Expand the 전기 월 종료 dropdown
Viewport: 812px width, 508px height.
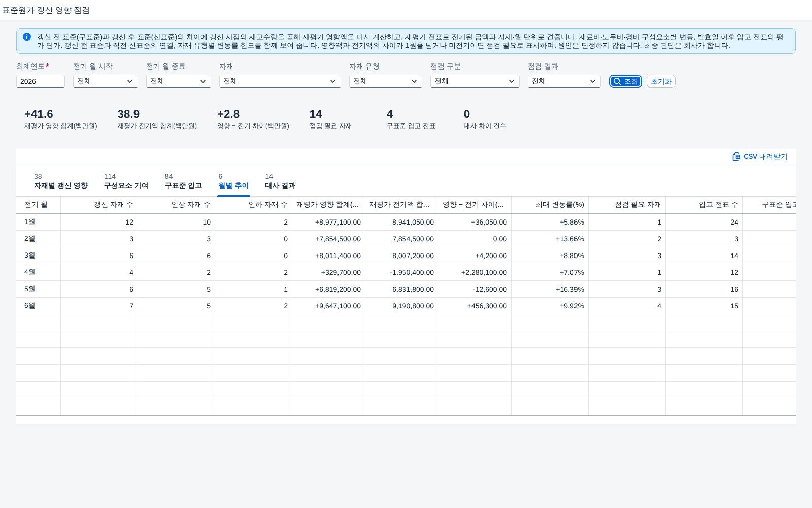[x=179, y=81]
